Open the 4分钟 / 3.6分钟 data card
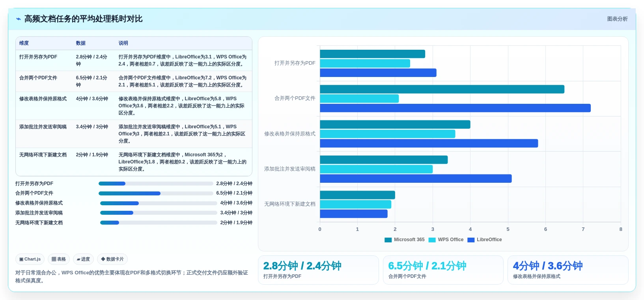Viewport: 644px width, 300px height. tap(568, 270)
